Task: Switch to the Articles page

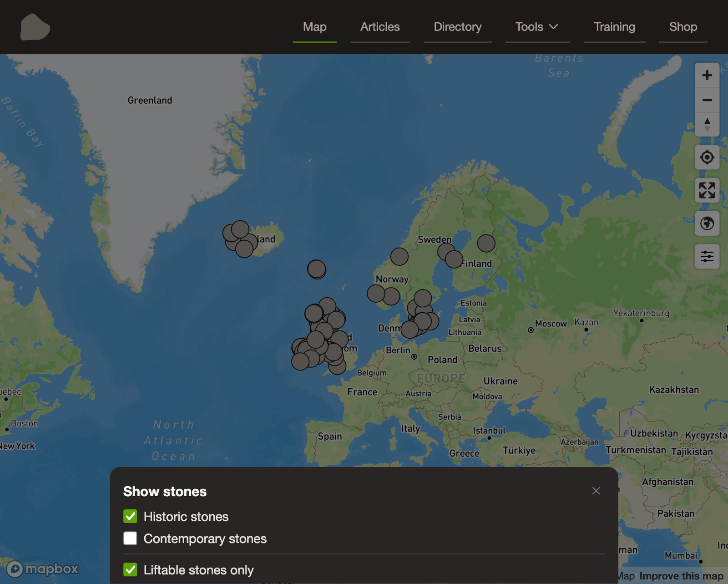Action: pos(380,27)
